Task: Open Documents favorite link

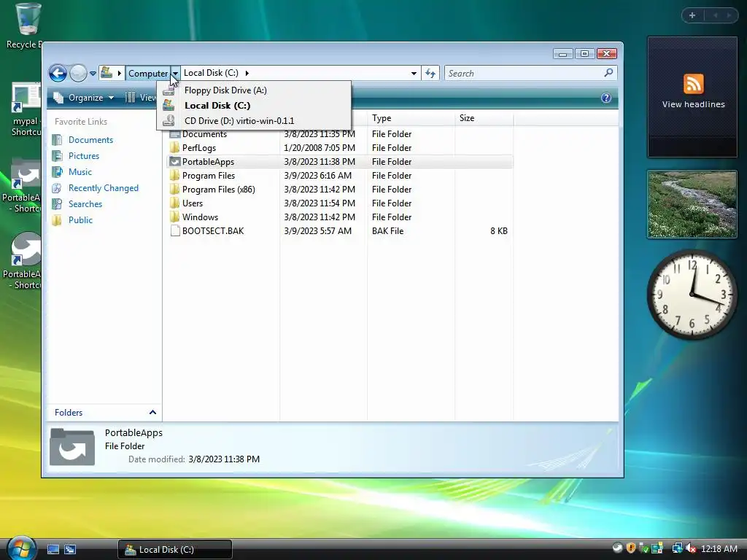Action: tap(90, 139)
